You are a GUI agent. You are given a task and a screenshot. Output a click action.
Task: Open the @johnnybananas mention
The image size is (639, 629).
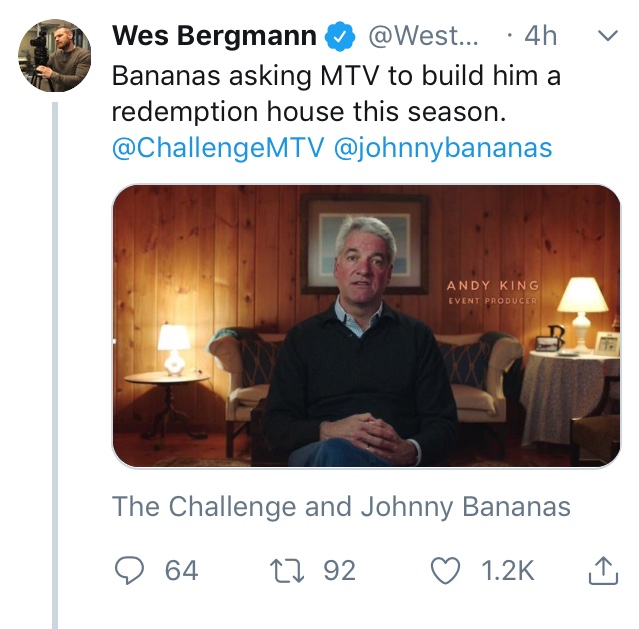(x=443, y=148)
